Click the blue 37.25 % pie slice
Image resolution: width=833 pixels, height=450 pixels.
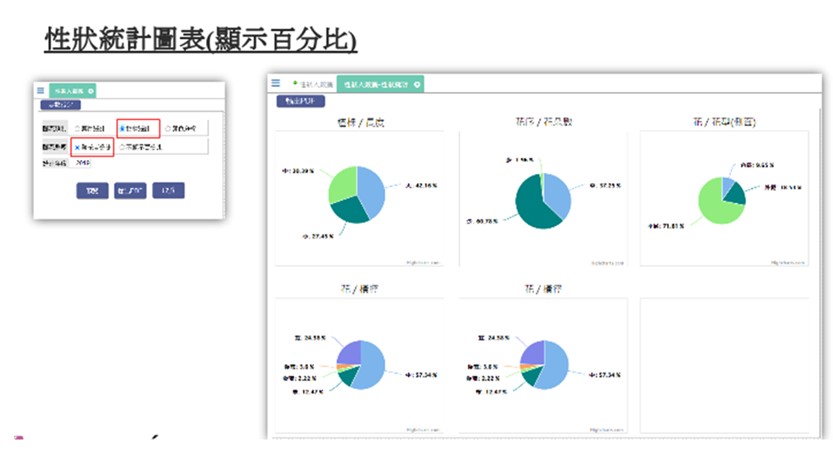click(x=559, y=194)
